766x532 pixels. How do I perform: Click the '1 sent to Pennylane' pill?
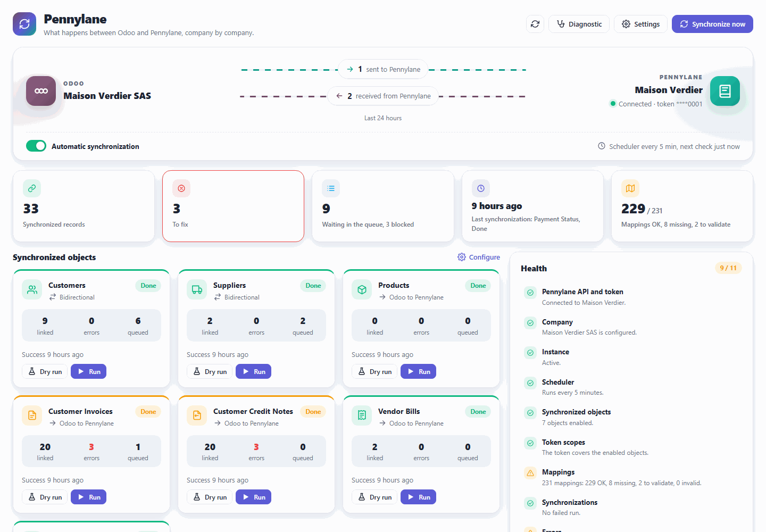tap(383, 69)
